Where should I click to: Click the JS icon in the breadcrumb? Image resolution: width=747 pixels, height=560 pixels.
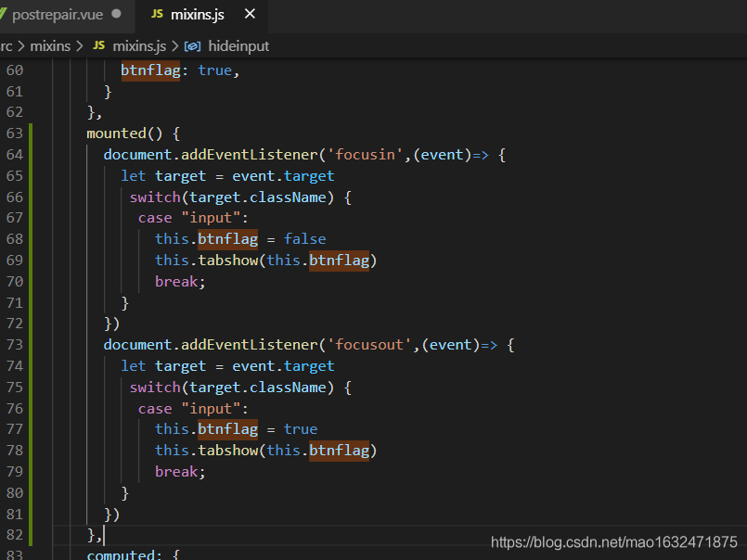(99, 45)
